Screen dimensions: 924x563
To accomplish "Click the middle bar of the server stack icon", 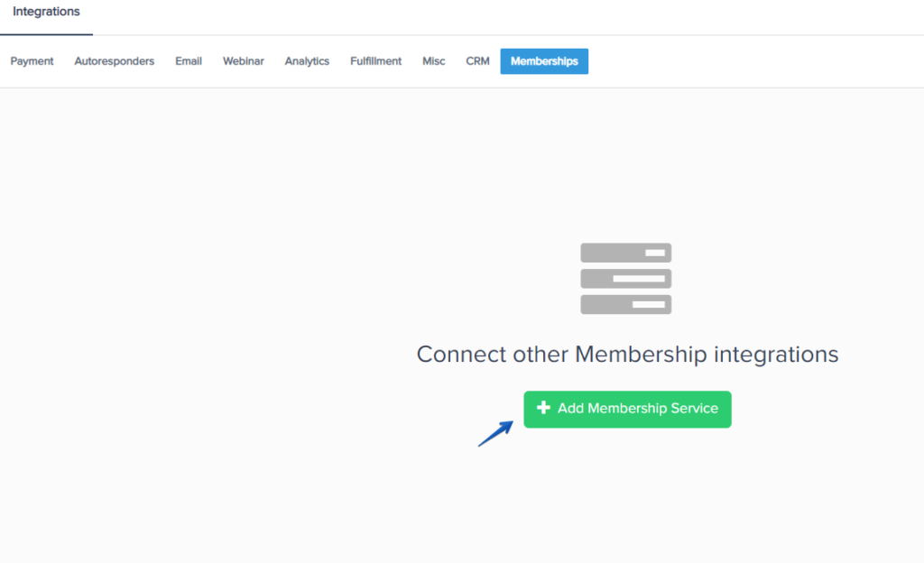I will (x=625, y=279).
